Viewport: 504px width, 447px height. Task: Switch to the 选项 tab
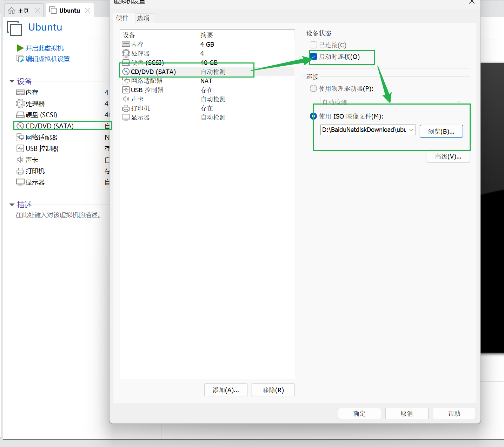point(143,18)
